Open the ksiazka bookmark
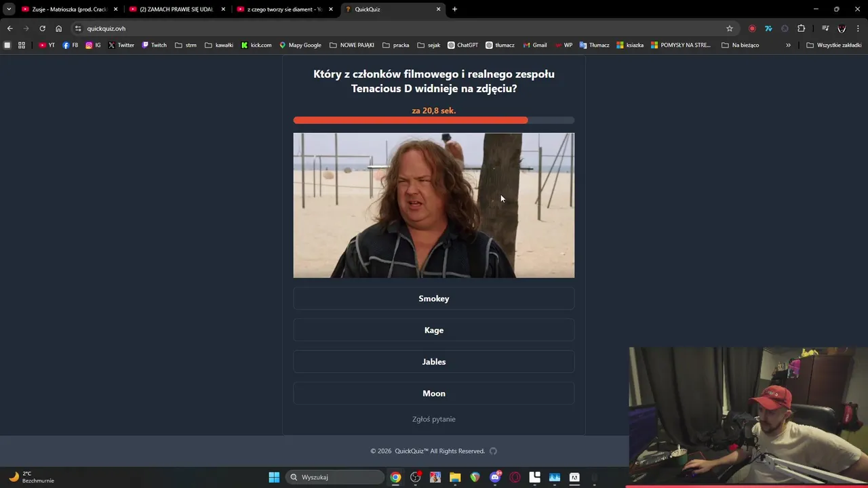This screenshot has width=868, height=488. pos(629,45)
